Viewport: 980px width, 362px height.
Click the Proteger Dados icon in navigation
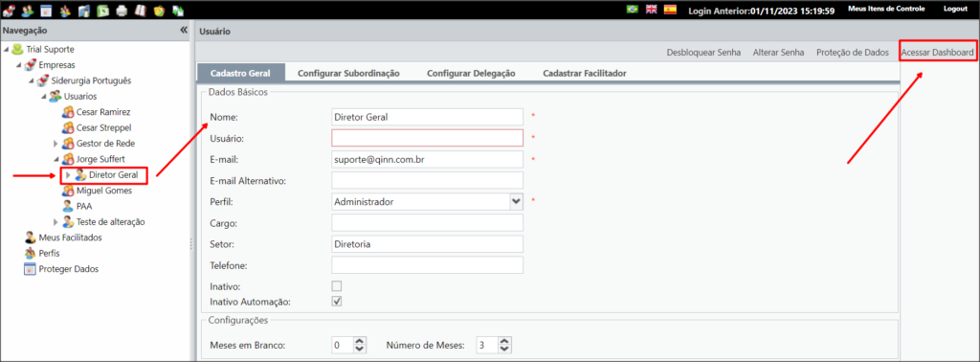pos(30,269)
